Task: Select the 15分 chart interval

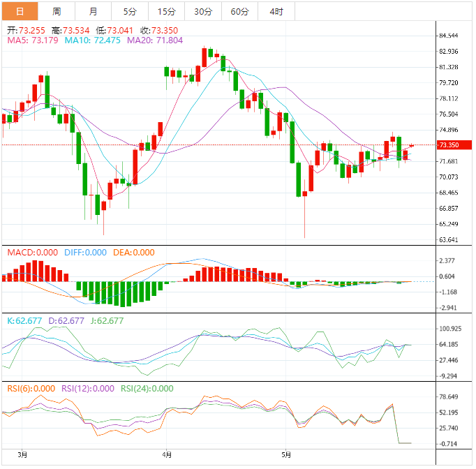Action: click(x=166, y=11)
